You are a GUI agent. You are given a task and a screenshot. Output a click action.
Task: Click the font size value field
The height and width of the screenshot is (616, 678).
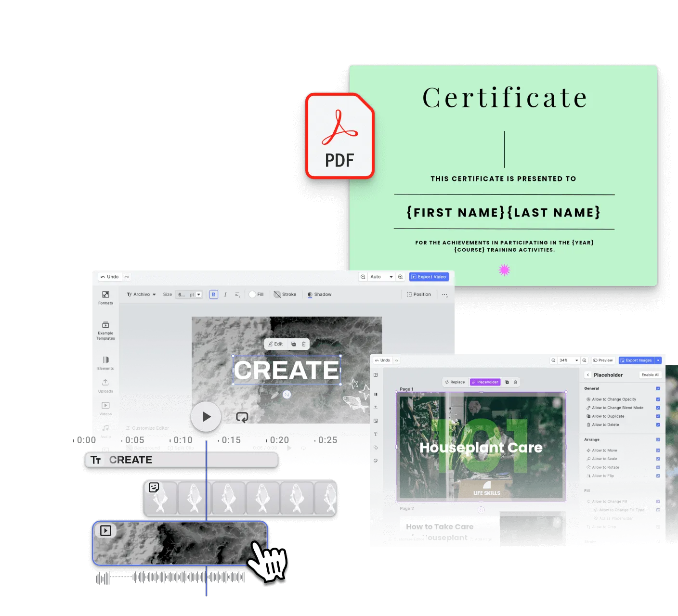click(x=182, y=295)
